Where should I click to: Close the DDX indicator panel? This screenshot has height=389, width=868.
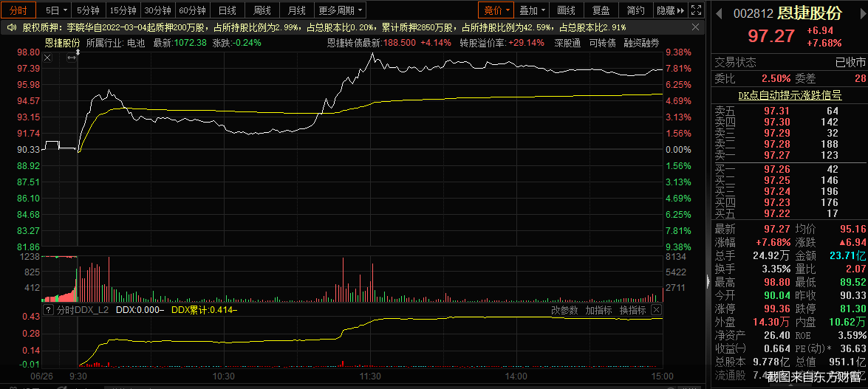click(x=656, y=310)
